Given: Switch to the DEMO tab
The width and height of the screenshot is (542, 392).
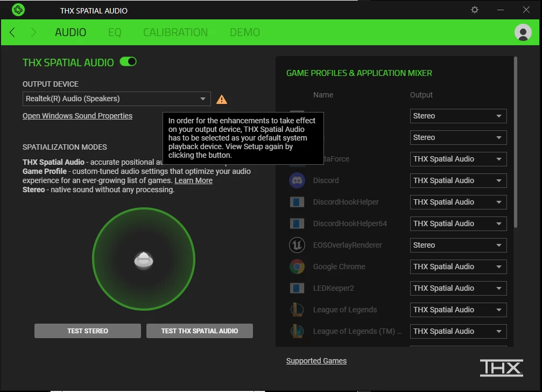Looking at the screenshot, I should (x=245, y=32).
